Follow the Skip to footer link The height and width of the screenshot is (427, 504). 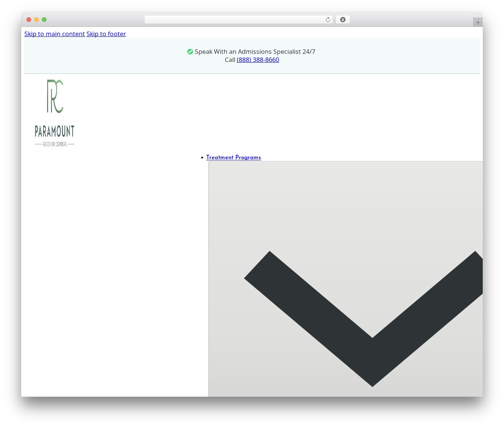[106, 34]
